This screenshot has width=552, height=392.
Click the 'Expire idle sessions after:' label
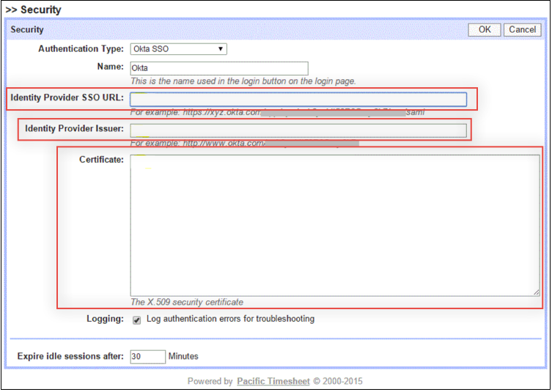[x=70, y=357]
